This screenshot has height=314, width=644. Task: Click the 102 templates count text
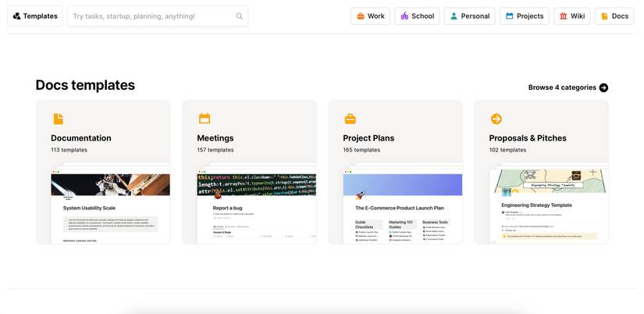click(x=507, y=150)
